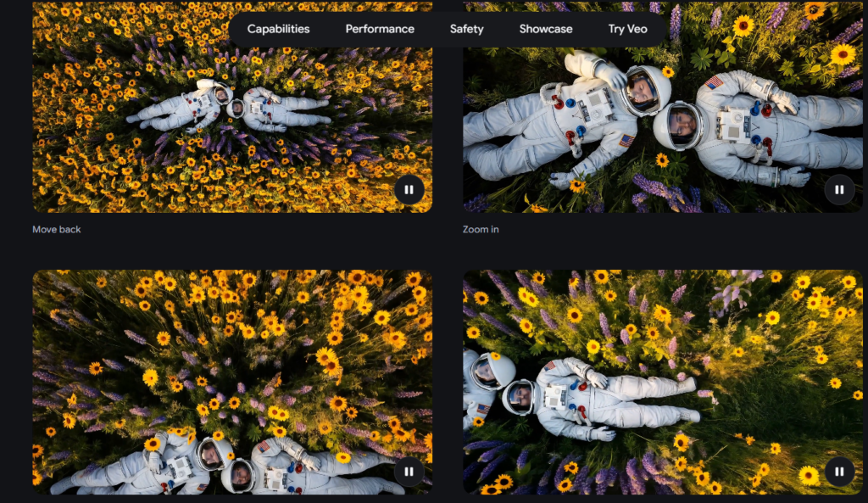This screenshot has height=503, width=868.
Task: Click the Try Veo link
Action: tap(627, 29)
